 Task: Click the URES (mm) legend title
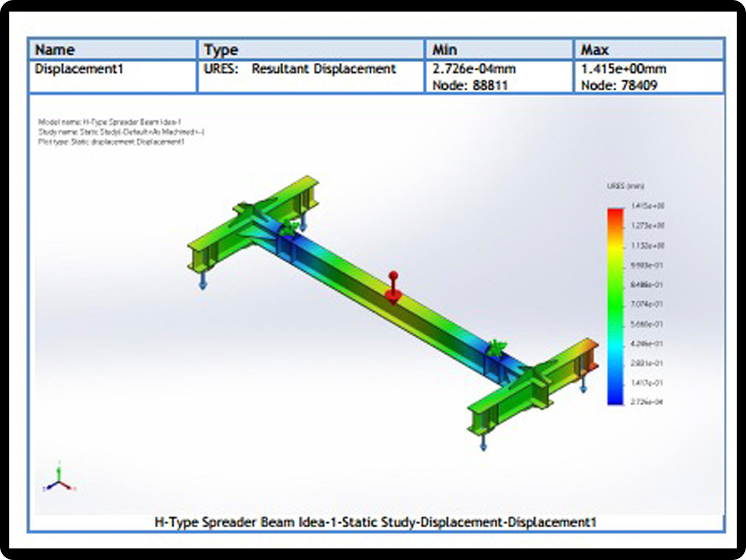(625, 186)
